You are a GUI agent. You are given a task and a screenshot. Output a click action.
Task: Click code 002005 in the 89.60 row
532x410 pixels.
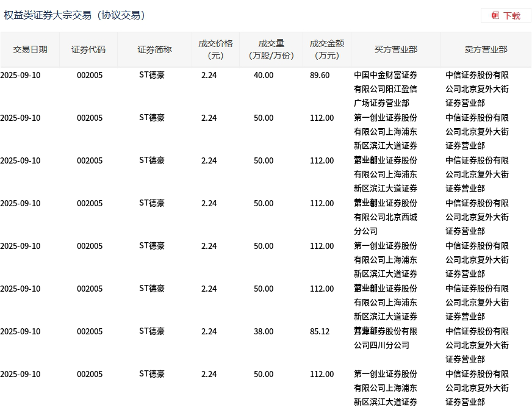(90, 75)
